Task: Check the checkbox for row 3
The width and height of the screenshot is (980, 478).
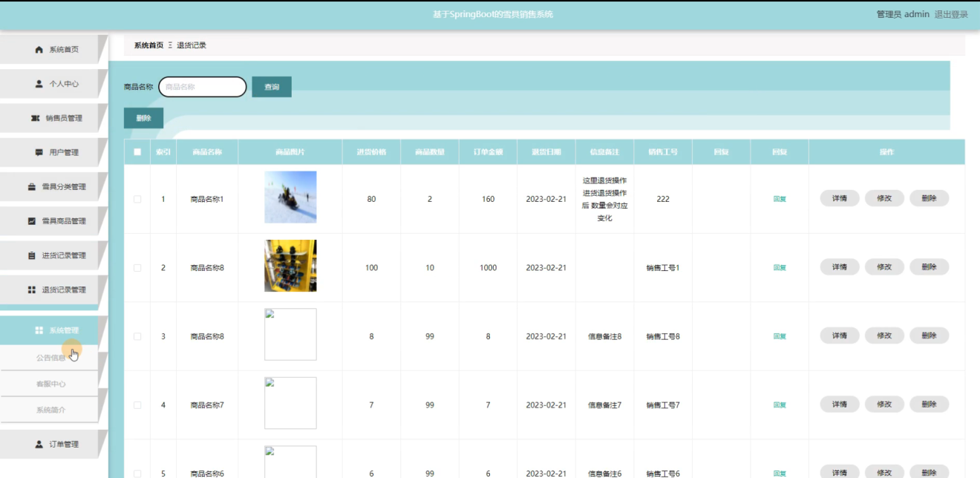Action: point(137,336)
